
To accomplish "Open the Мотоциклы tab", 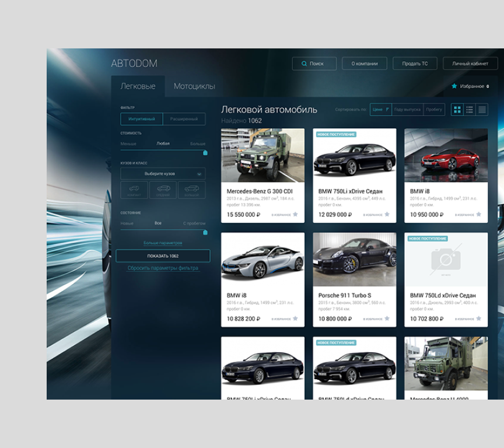I will tap(194, 86).
